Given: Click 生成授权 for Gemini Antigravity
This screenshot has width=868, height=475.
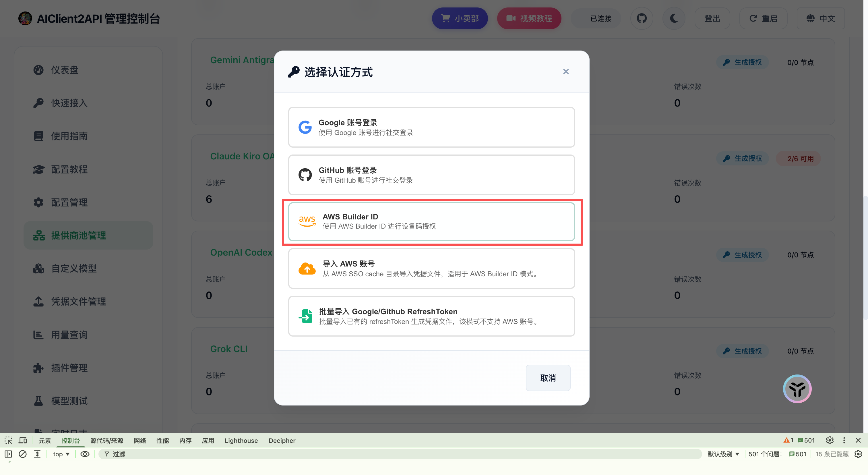Looking at the screenshot, I should [x=742, y=62].
